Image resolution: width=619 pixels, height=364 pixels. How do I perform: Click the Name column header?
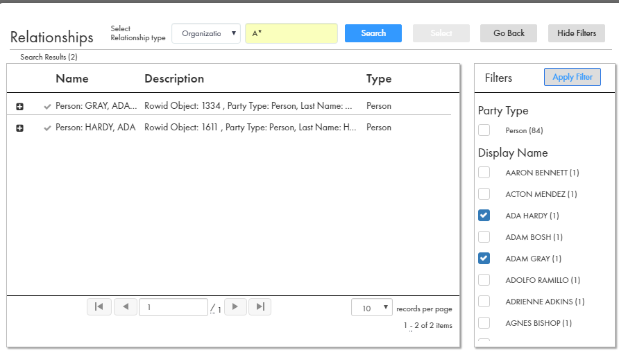(x=72, y=78)
